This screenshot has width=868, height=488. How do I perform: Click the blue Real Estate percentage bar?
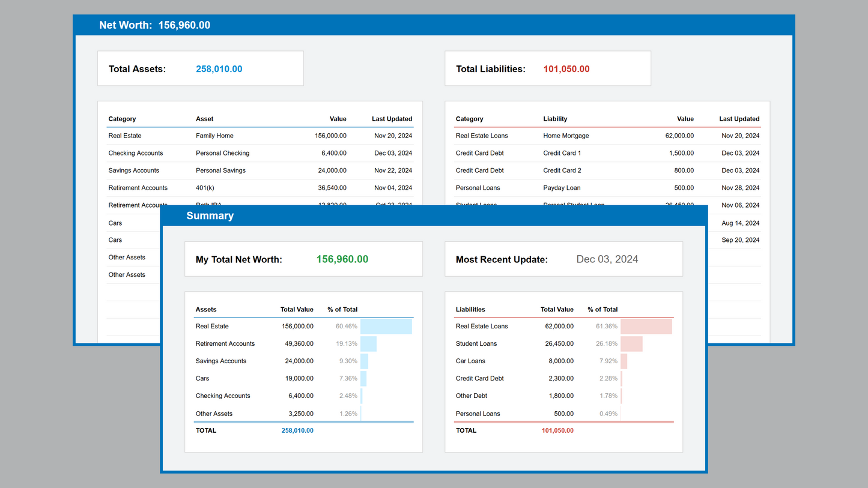[x=386, y=327]
